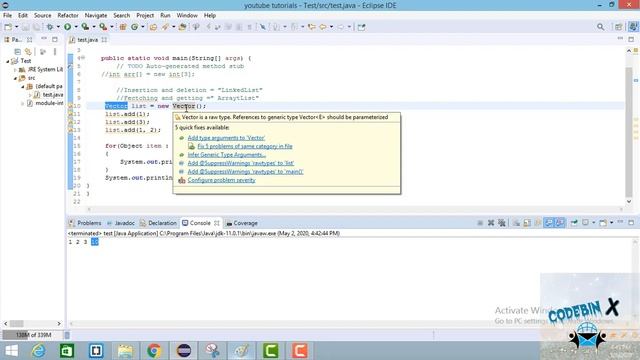Screen dimensions: 640x360
Task: Open the Coverage dropdown arrow
Action: (x=94, y=27)
